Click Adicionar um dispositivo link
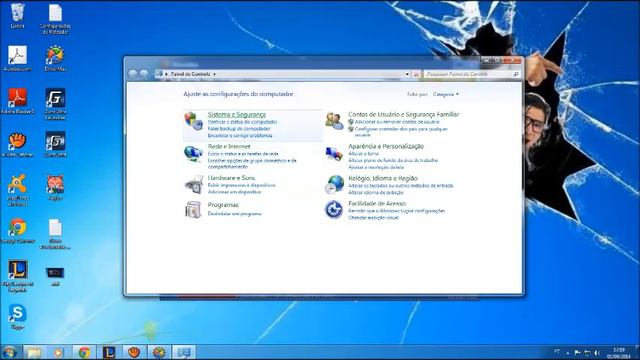 click(234, 192)
